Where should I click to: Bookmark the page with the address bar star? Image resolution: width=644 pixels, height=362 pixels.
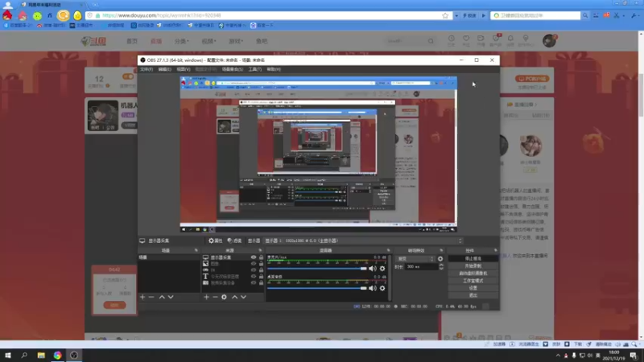445,15
